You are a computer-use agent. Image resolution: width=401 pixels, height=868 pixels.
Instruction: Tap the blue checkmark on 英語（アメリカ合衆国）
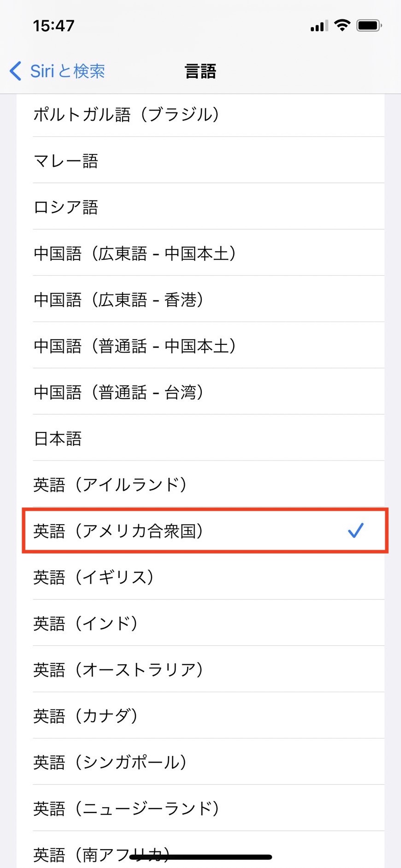click(355, 531)
